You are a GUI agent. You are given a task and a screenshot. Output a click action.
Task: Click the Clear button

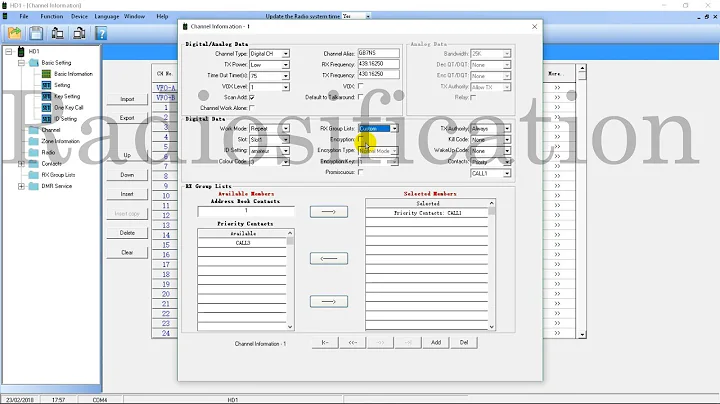127,252
